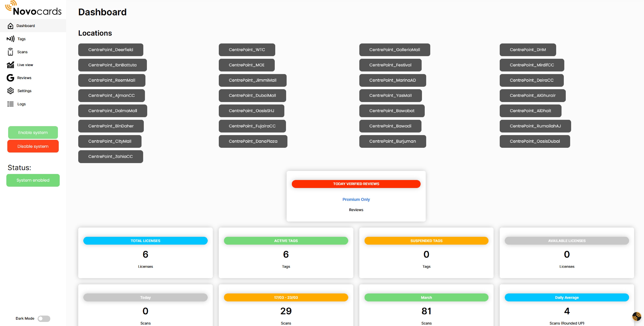644x326 pixels.
Task: Select location CentrePoint_GalleriaMall
Action: (395, 50)
